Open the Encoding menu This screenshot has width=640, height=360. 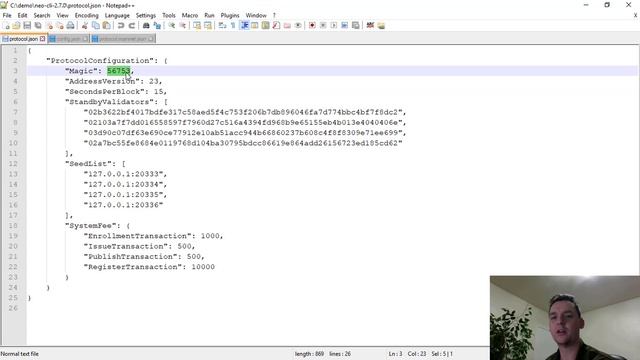(x=87, y=15)
